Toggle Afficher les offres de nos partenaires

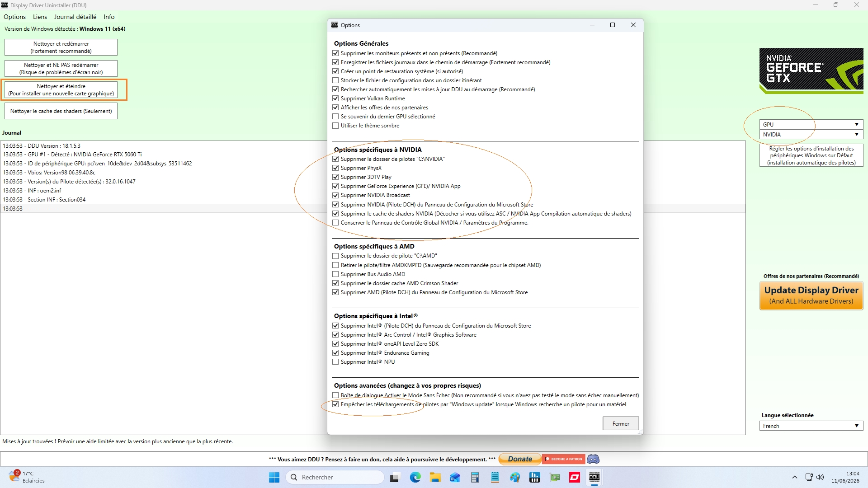click(x=335, y=108)
